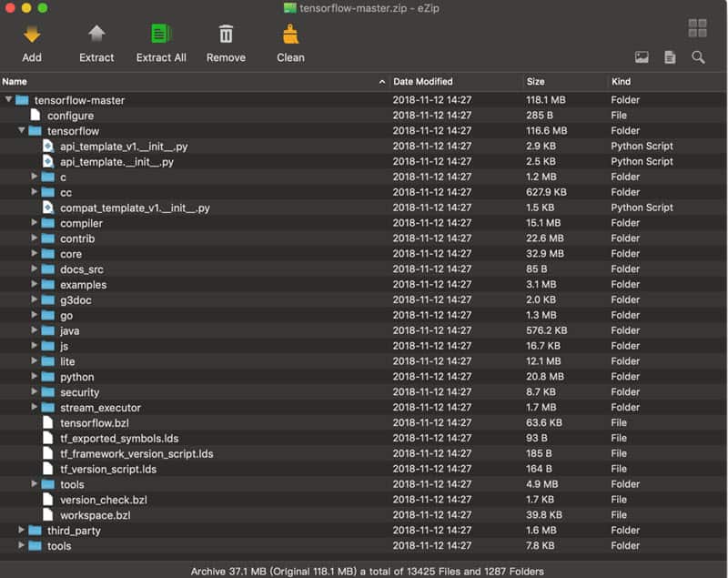Sort by Size column header
Viewport: 728px width, 578px height.
click(x=562, y=82)
